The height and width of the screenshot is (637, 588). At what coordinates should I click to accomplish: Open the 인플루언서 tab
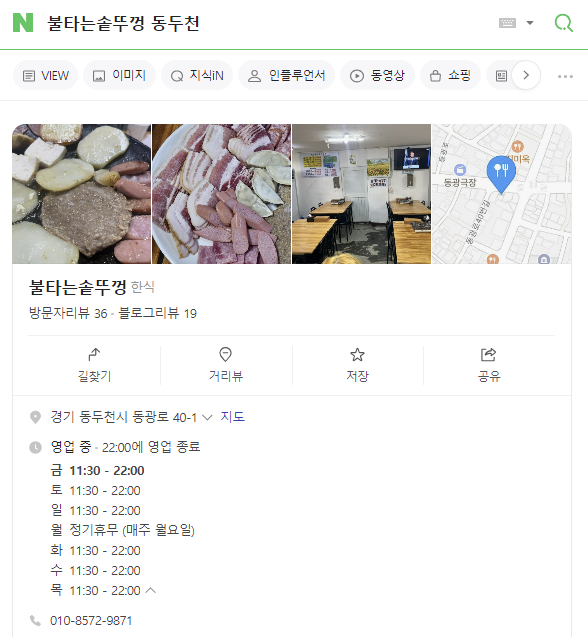click(x=286, y=76)
